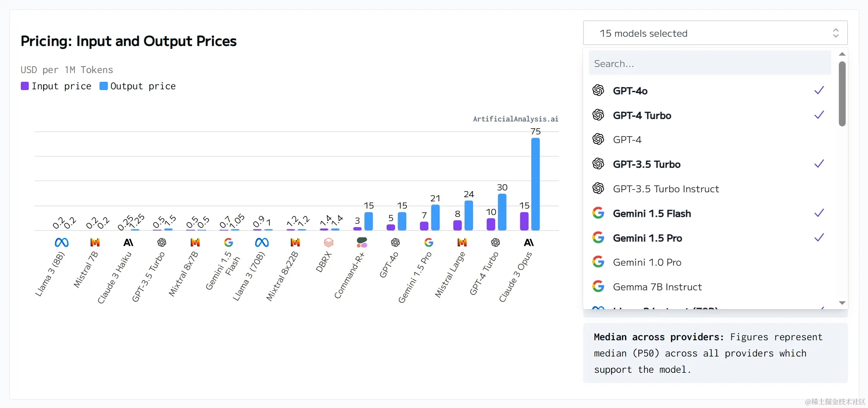
Task: Click the Claude 3 Opus output price bar (75)
Action: coord(535,184)
